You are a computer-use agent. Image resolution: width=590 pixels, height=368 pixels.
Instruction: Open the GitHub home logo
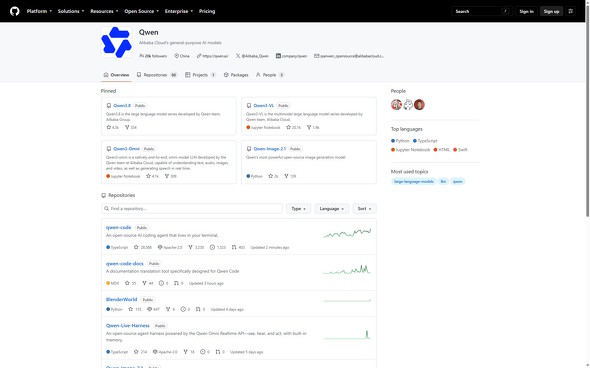pyautogui.click(x=15, y=11)
